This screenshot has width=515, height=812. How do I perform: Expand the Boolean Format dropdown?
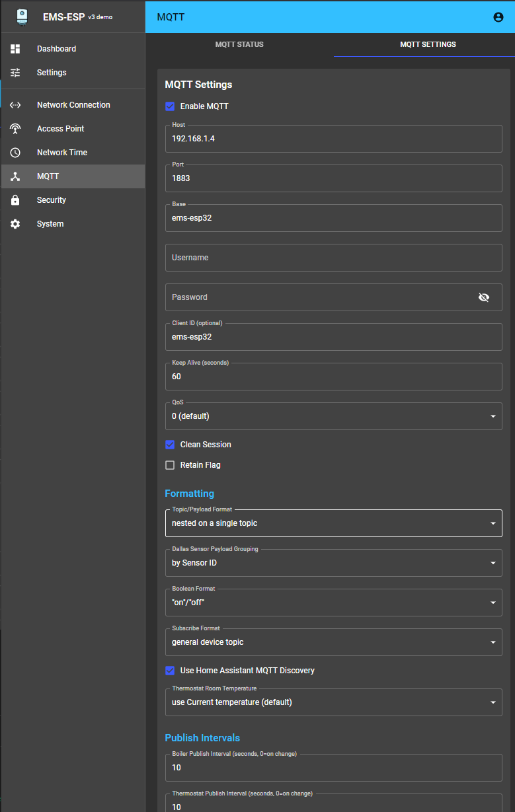point(333,603)
